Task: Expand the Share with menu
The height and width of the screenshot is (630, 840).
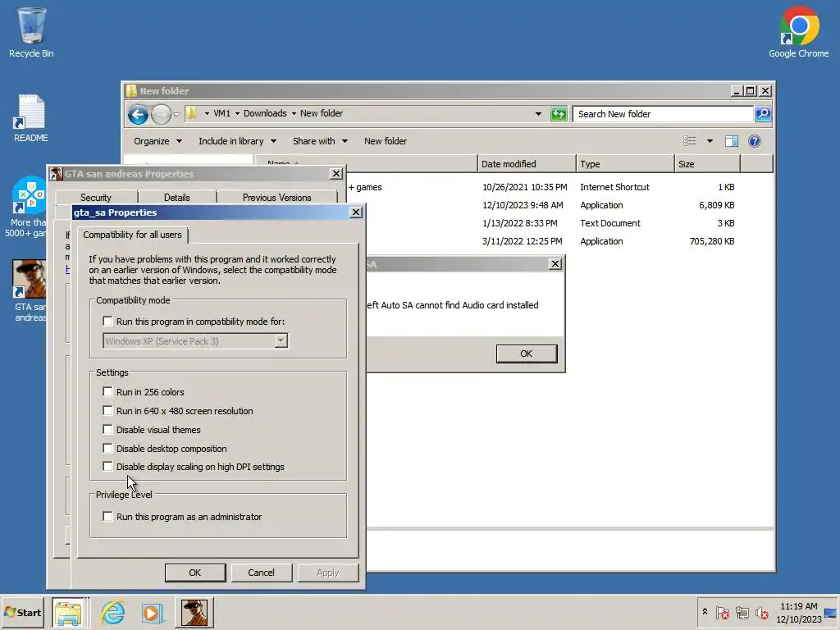Action: tap(320, 141)
